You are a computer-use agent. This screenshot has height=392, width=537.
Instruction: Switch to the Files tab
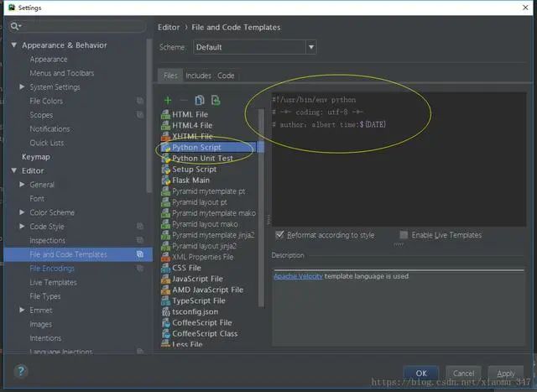(x=170, y=76)
